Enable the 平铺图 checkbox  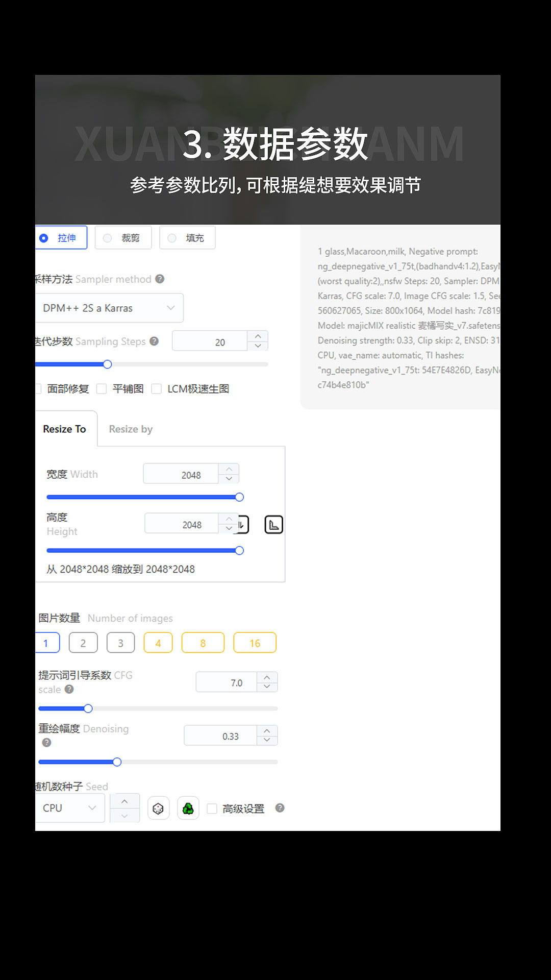click(102, 389)
